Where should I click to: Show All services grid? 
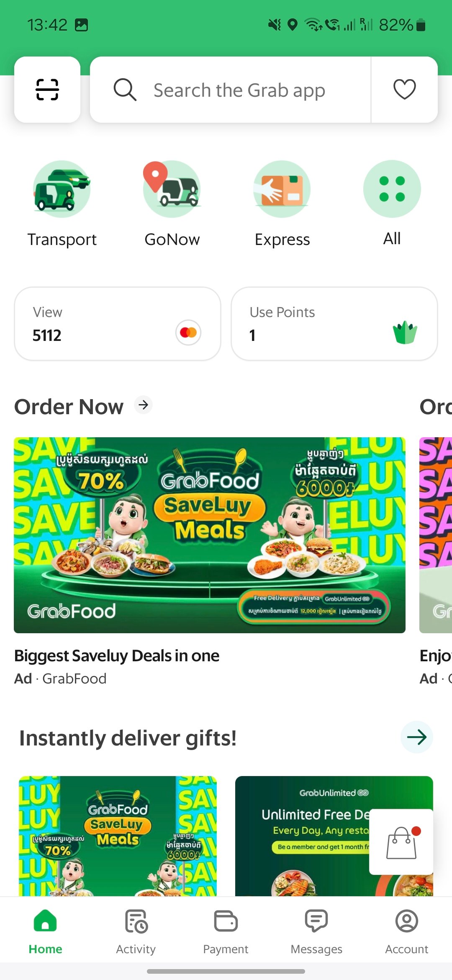pos(392,189)
